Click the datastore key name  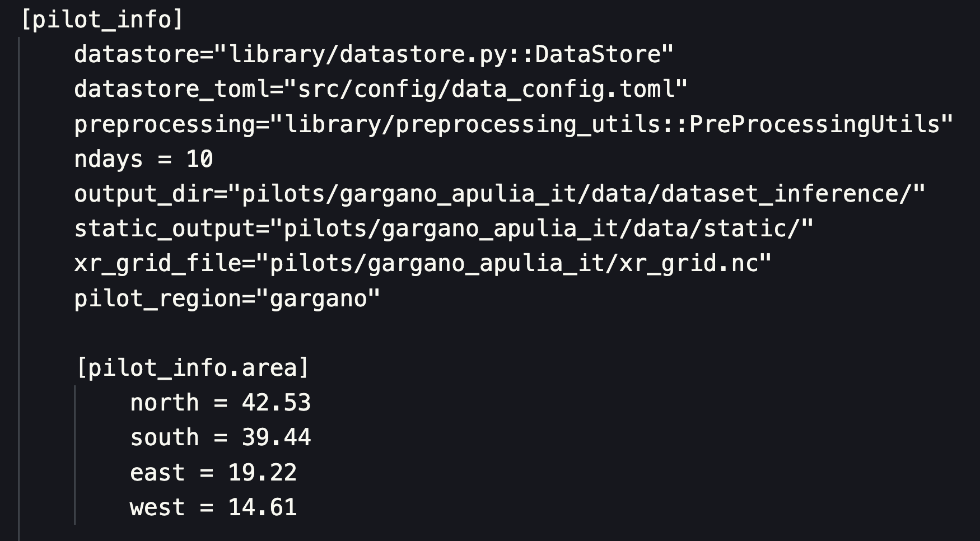[137, 54]
